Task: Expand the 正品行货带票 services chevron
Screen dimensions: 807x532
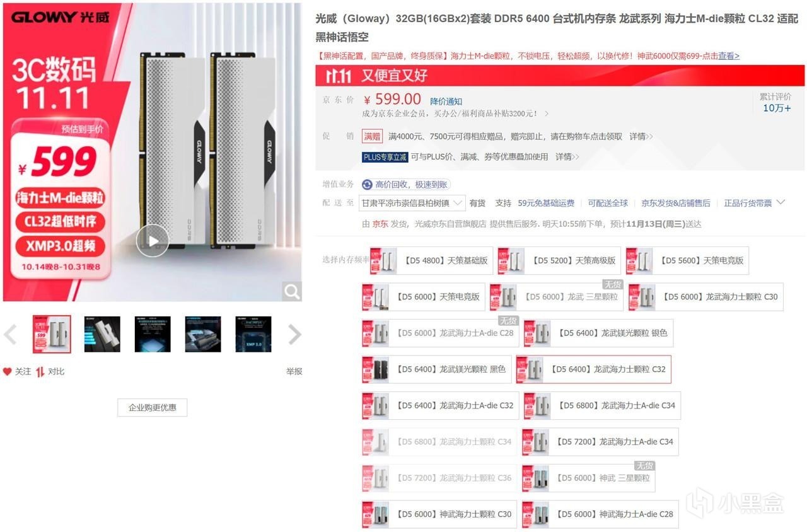Action: point(781,202)
